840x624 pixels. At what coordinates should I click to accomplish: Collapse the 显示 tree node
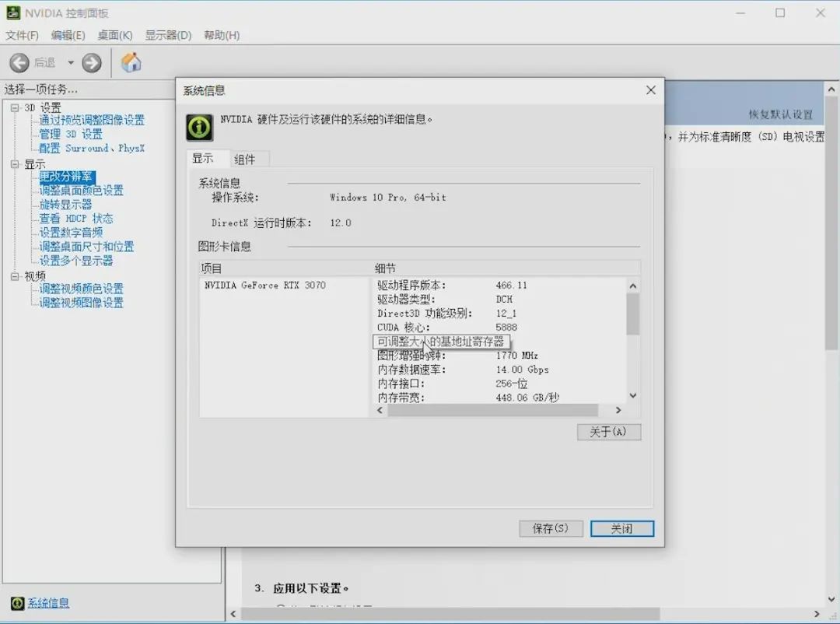click(15, 164)
